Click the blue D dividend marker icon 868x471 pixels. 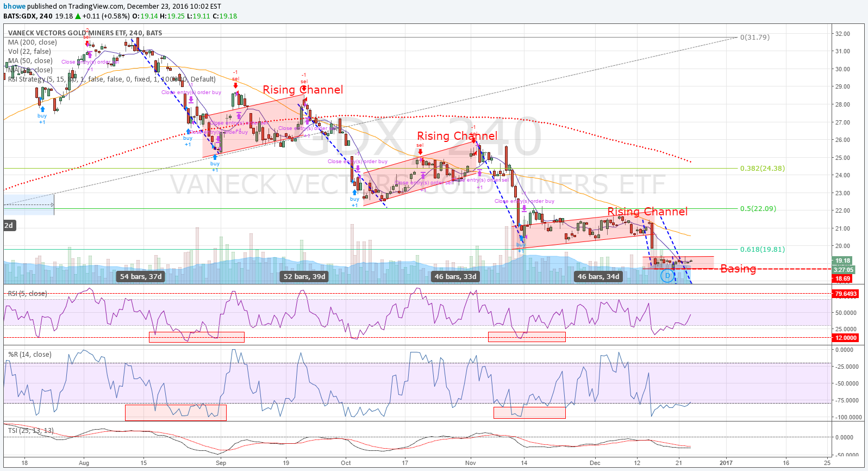pyautogui.click(x=667, y=276)
